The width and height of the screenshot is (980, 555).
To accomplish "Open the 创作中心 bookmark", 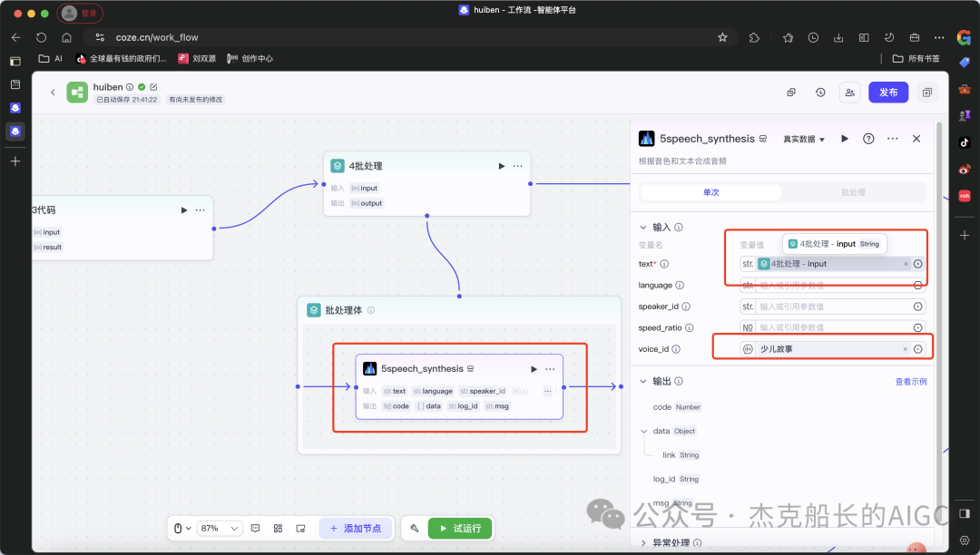I will [x=250, y=59].
